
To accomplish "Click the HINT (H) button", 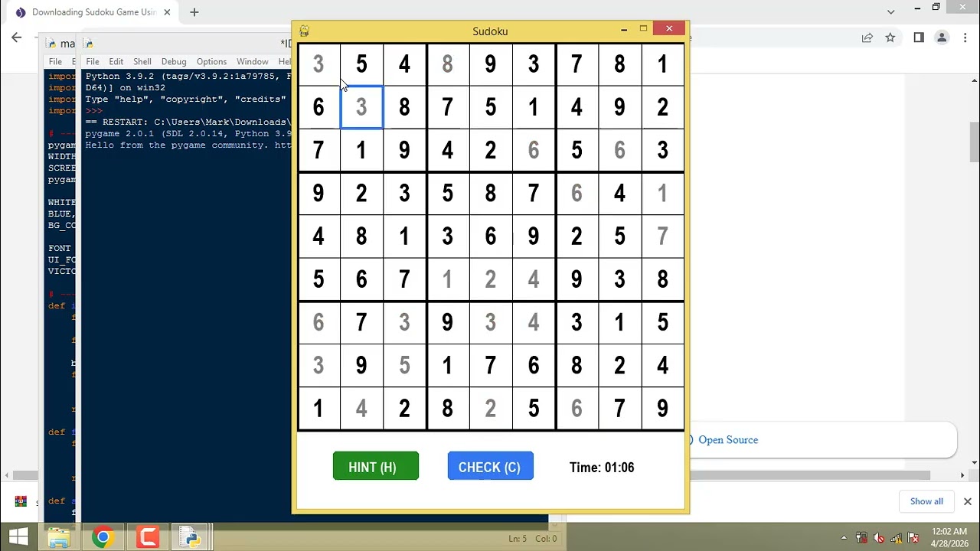I will pyautogui.click(x=375, y=466).
